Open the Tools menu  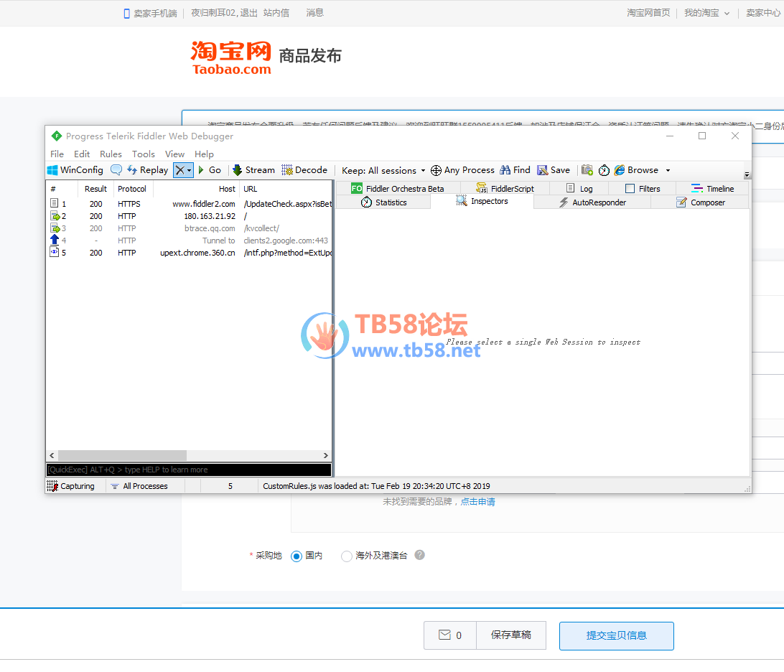coord(144,154)
